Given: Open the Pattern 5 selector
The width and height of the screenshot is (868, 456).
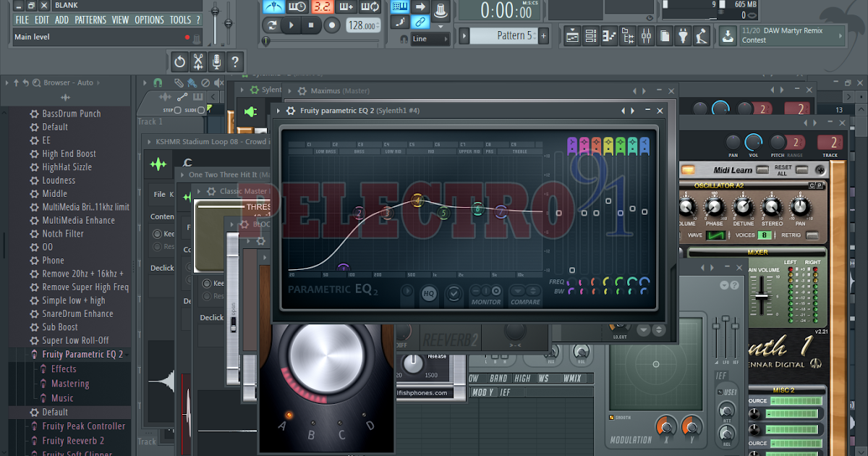Looking at the screenshot, I should point(502,35).
